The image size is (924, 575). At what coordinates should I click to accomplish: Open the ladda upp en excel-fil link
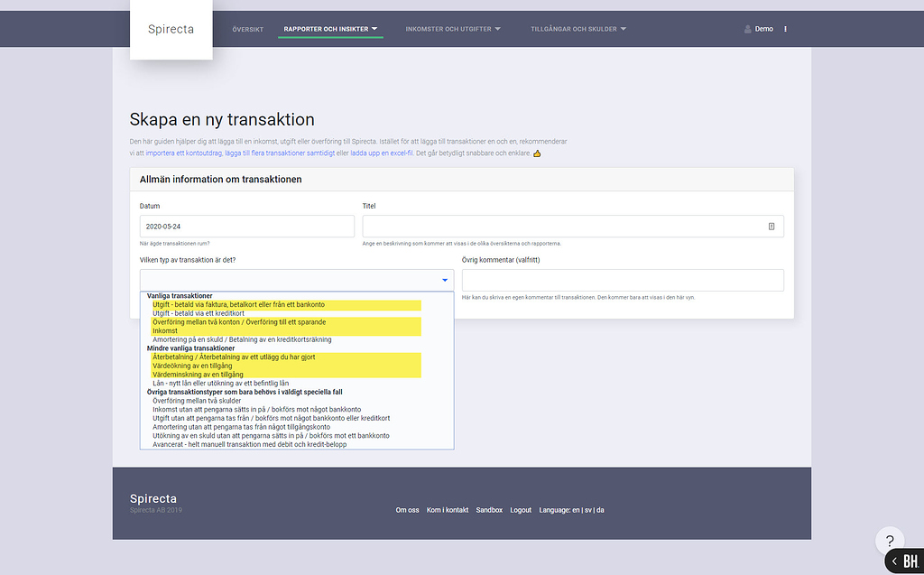382,153
